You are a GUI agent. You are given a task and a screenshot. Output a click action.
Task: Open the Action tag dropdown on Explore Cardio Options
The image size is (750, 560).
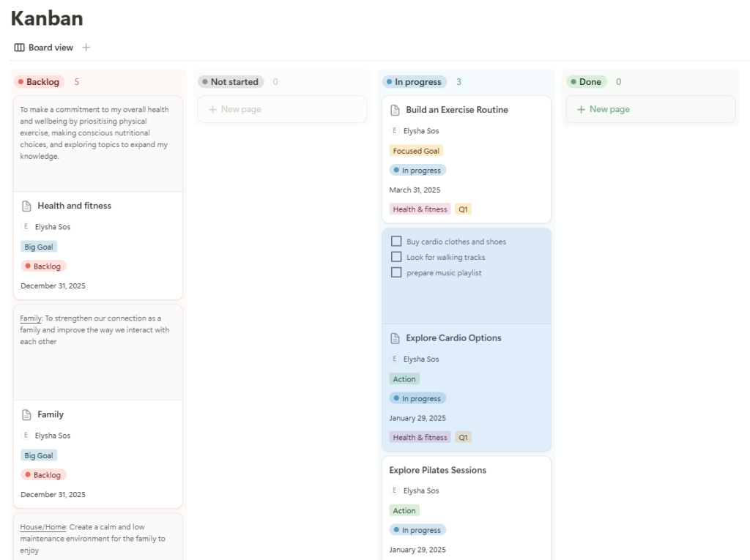(404, 378)
